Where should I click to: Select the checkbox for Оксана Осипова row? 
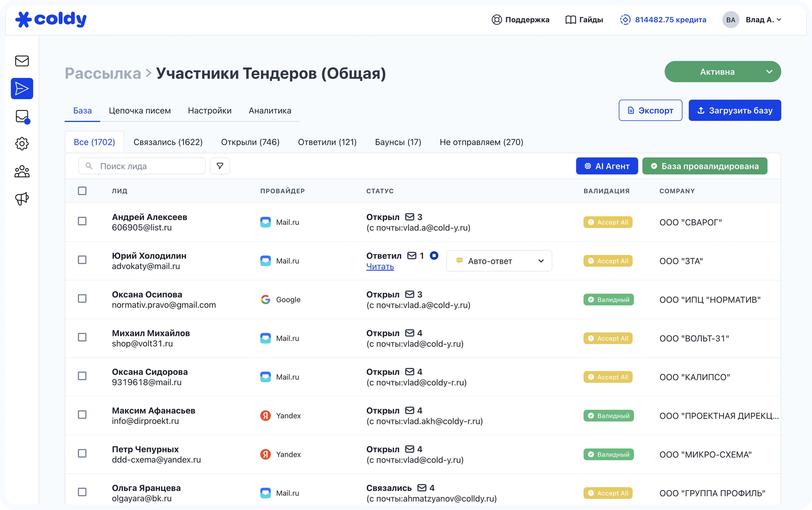pyautogui.click(x=82, y=298)
